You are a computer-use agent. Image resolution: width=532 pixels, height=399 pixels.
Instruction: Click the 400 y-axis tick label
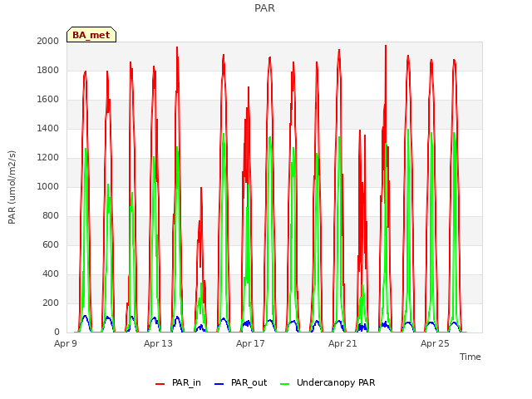[x=51, y=273]
